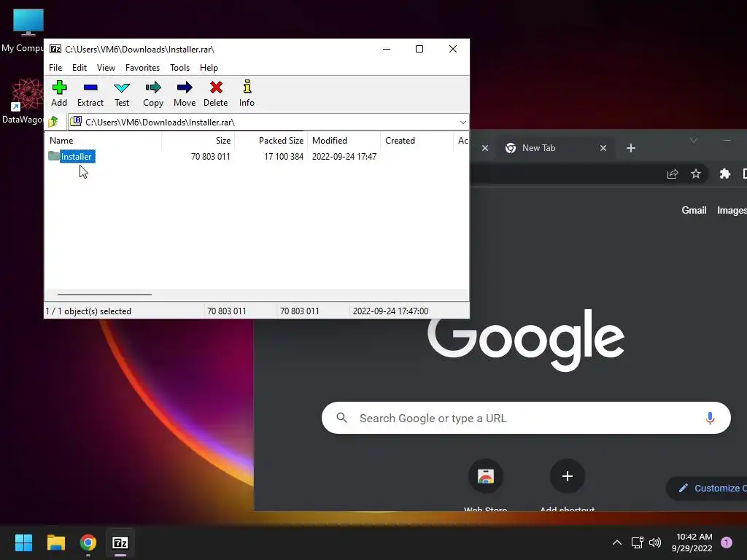The height and width of the screenshot is (560, 747).
Task: Open the notification badge in taskbar
Action: point(726,542)
